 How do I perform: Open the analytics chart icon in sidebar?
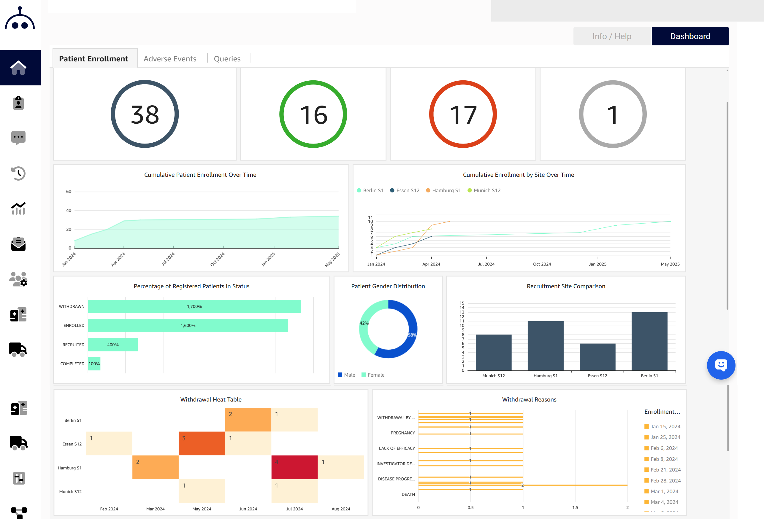[x=18, y=208]
